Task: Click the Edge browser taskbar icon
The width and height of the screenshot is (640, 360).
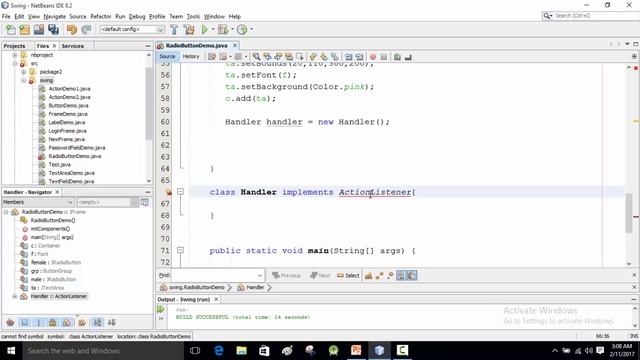Action: coord(219,350)
